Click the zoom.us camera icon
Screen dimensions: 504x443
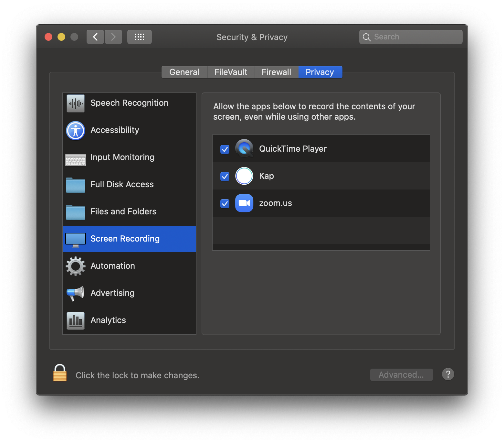click(244, 203)
